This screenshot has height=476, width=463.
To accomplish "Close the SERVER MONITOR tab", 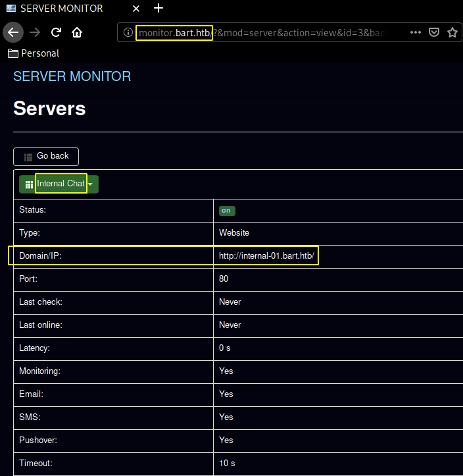I will (x=136, y=9).
